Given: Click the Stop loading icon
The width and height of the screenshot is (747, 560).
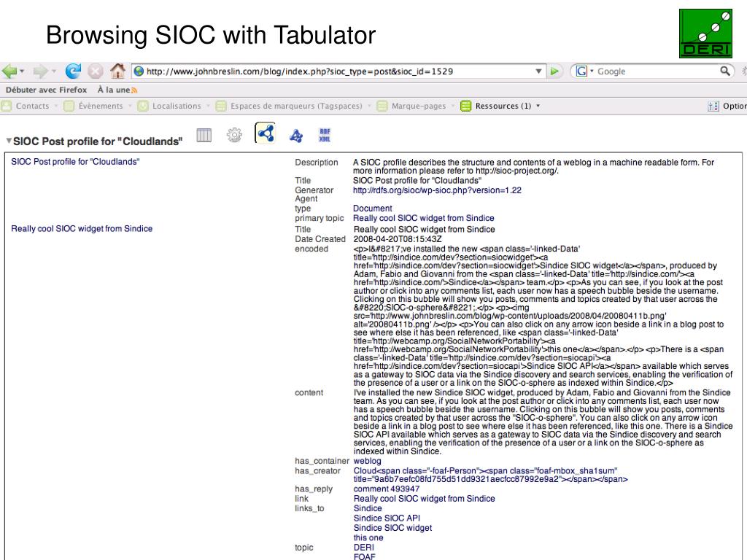Looking at the screenshot, I should tap(96, 71).
